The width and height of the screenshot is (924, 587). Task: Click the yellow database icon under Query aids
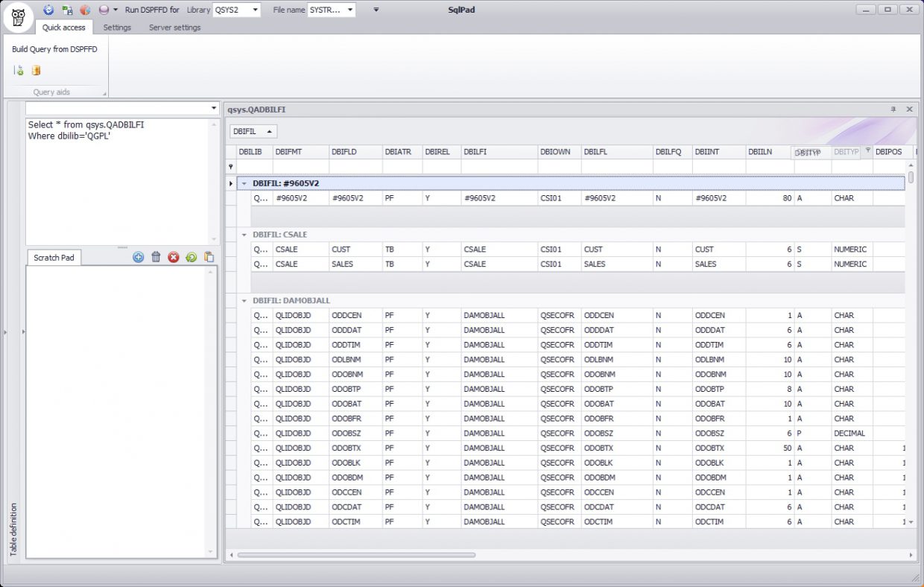pyautogui.click(x=36, y=71)
